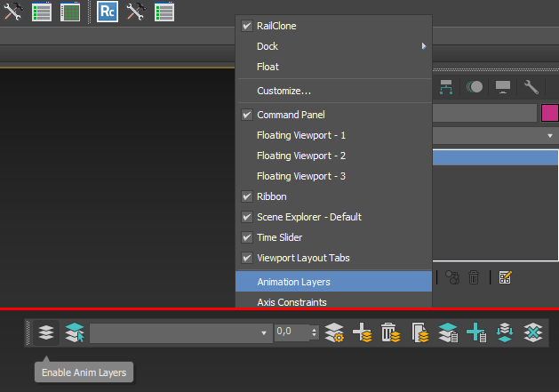
Task: Expand the Dock submenu arrow
Action: pos(424,46)
